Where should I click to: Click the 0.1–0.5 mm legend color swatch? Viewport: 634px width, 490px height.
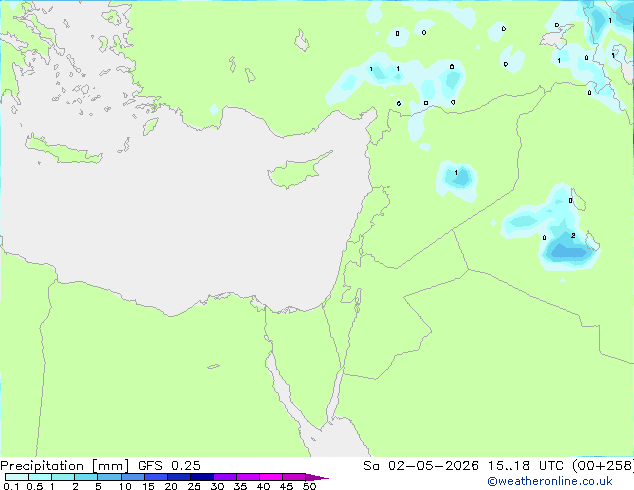click(x=17, y=477)
